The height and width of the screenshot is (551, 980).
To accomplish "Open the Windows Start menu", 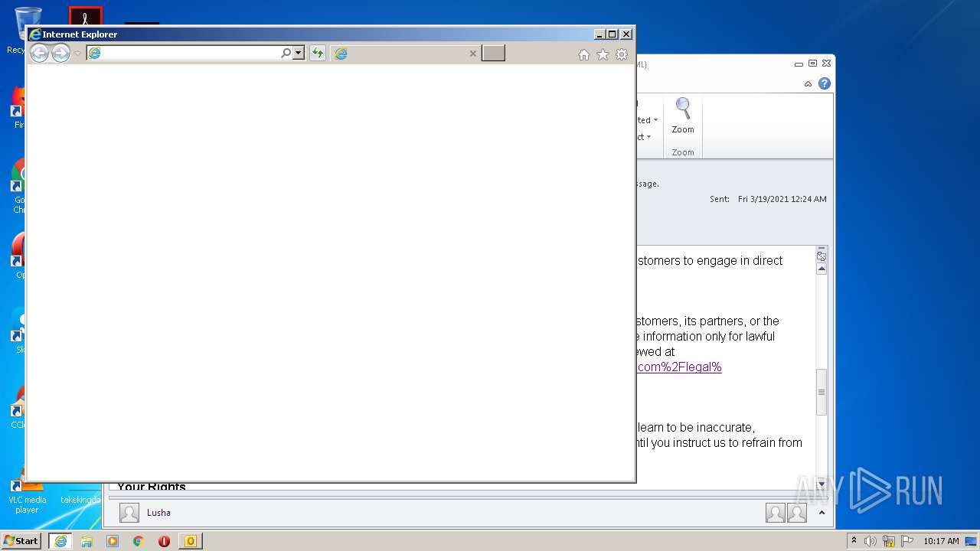I will (x=21, y=541).
